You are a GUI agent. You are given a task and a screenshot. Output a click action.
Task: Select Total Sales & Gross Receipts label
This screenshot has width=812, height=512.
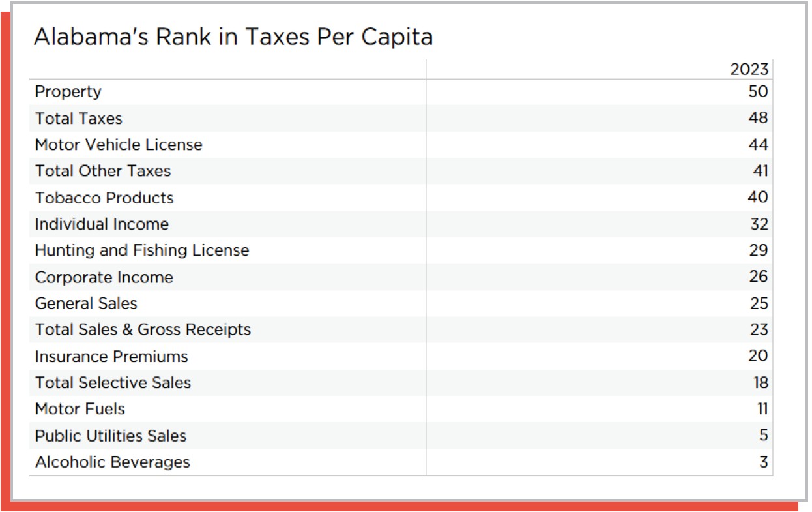(x=143, y=330)
